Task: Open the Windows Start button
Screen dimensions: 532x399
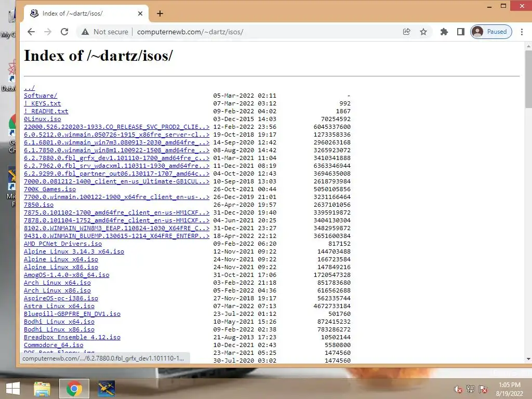Action: pos(13,389)
